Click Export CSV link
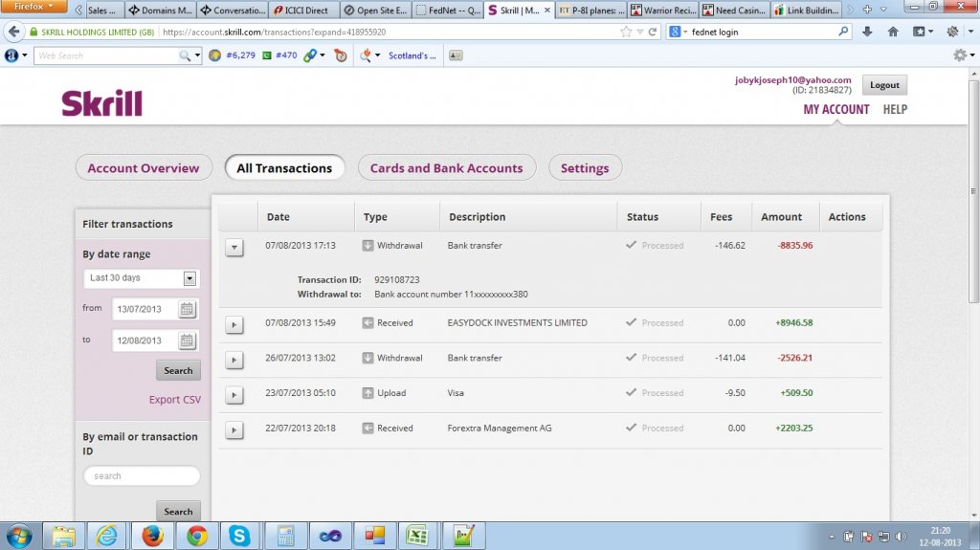The height and width of the screenshot is (550, 980). (175, 400)
